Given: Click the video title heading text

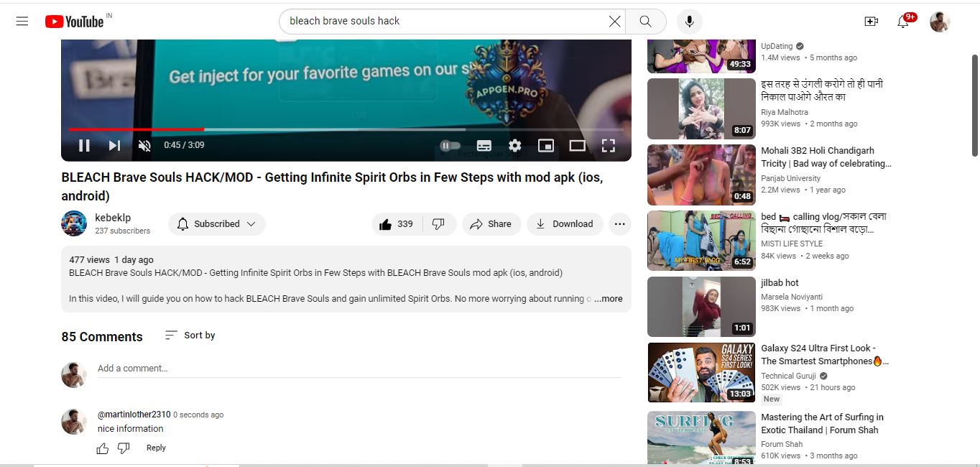Looking at the screenshot, I should [332, 187].
